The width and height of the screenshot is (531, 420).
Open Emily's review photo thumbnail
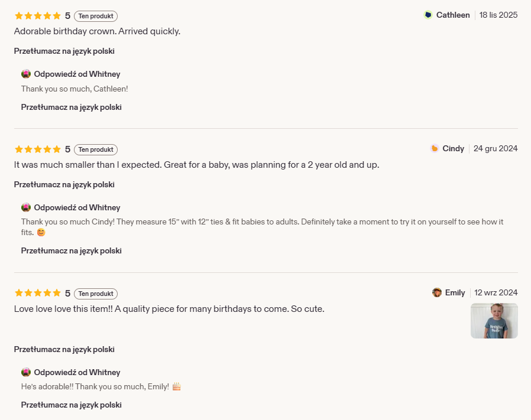pos(494,321)
